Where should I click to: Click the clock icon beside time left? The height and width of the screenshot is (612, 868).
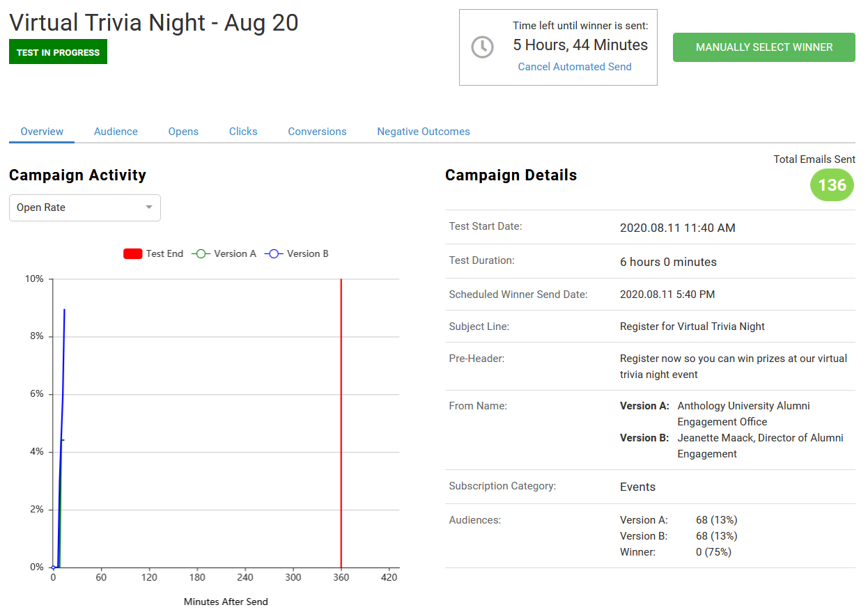tap(482, 47)
